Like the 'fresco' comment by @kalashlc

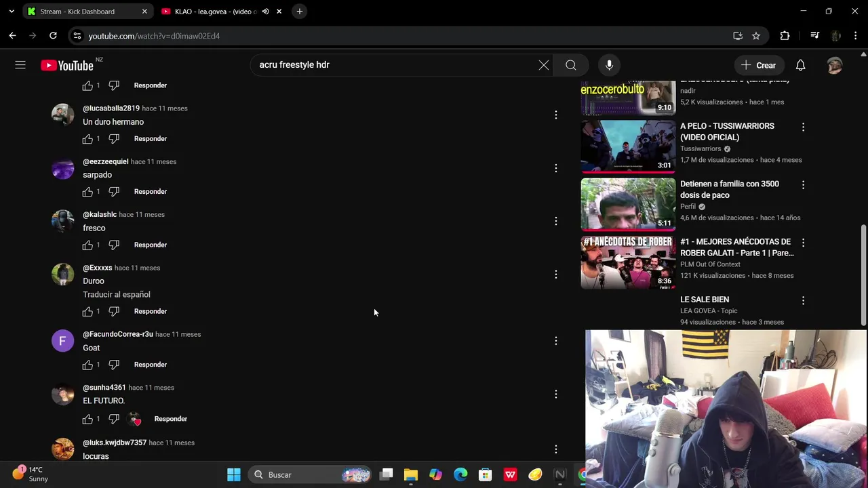(x=87, y=245)
